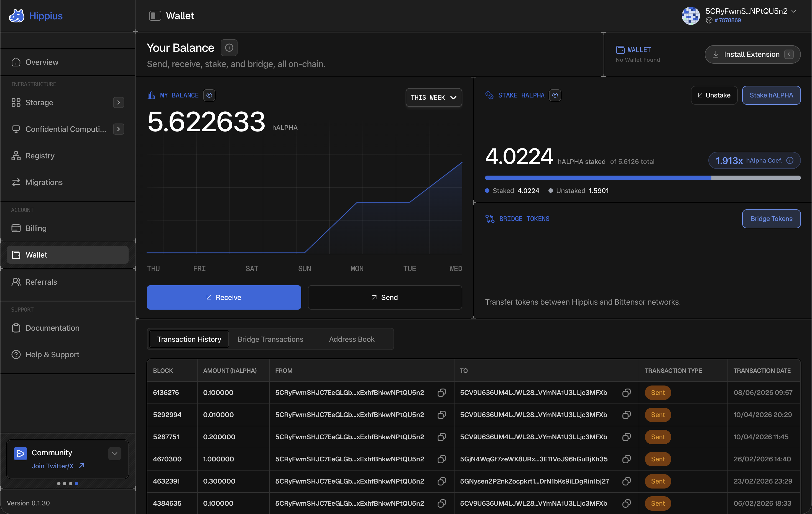Click the Bridge Tokens section icon
The image size is (812, 514).
(x=490, y=219)
